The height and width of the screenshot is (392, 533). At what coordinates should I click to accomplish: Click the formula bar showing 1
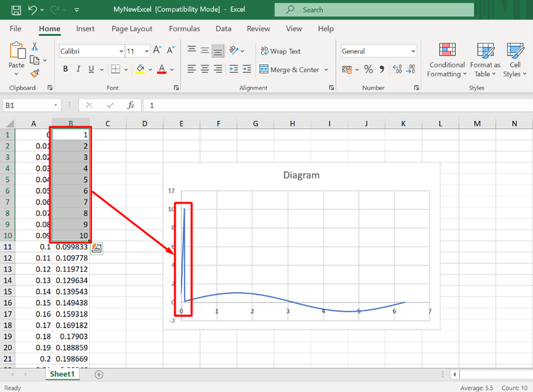(x=338, y=105)
